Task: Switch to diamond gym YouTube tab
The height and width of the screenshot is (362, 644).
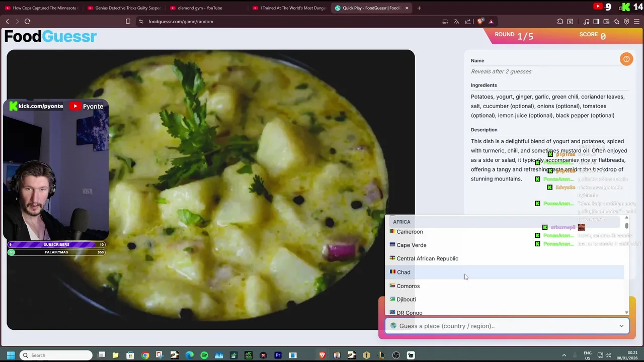Action: tap(206, 8)
